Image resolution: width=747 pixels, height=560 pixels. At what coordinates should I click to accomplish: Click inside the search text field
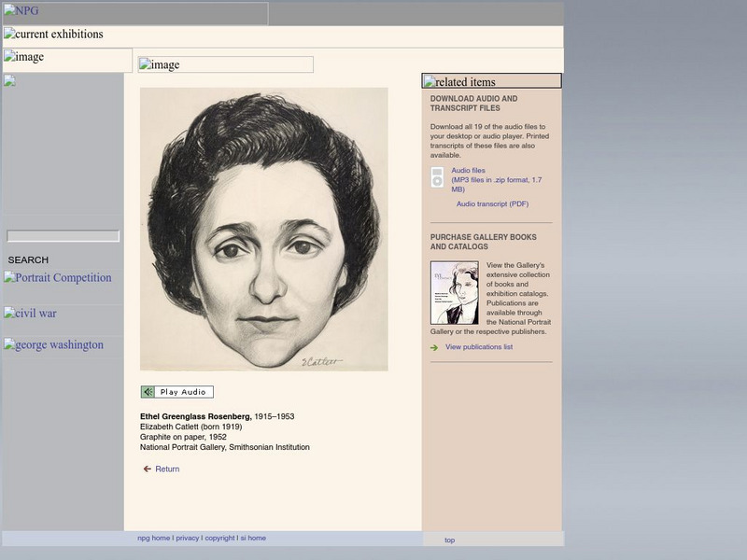point(63,237)
